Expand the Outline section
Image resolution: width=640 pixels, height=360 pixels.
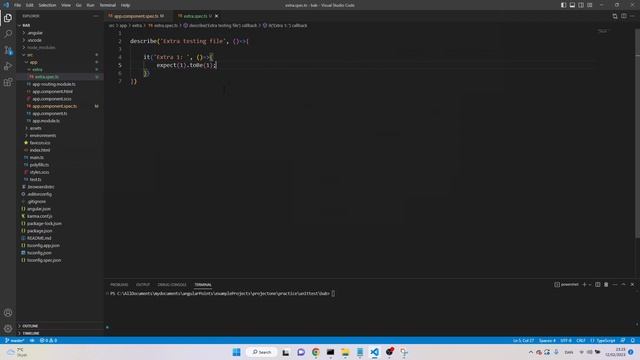point(30,326)
